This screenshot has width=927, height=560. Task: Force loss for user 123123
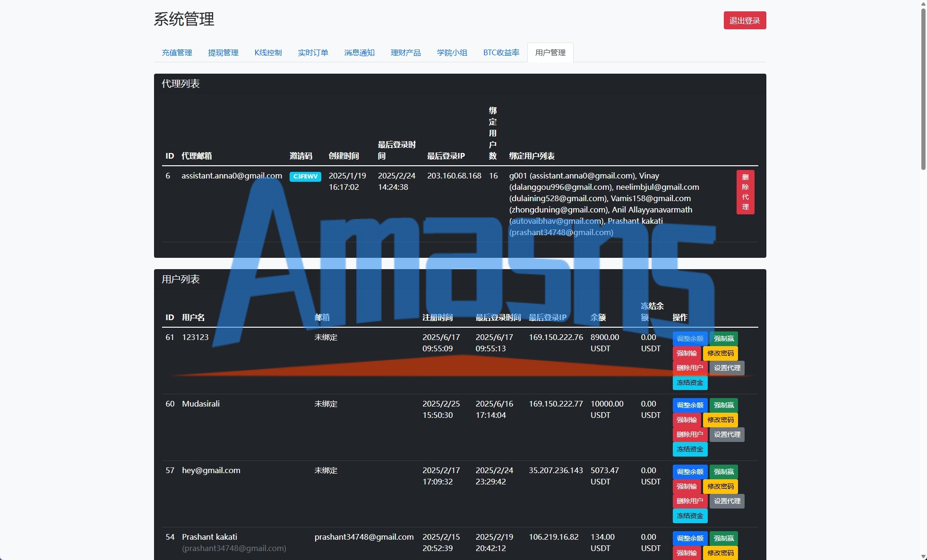(x=687, y=353)
